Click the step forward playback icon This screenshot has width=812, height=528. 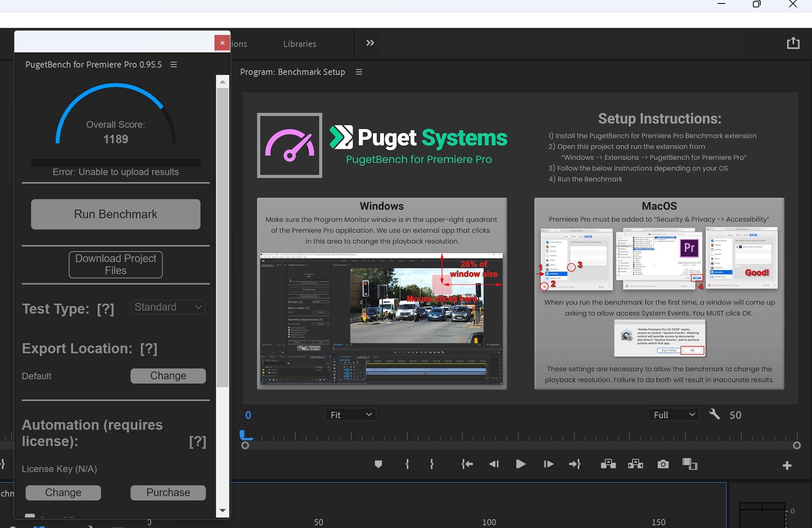547,464
